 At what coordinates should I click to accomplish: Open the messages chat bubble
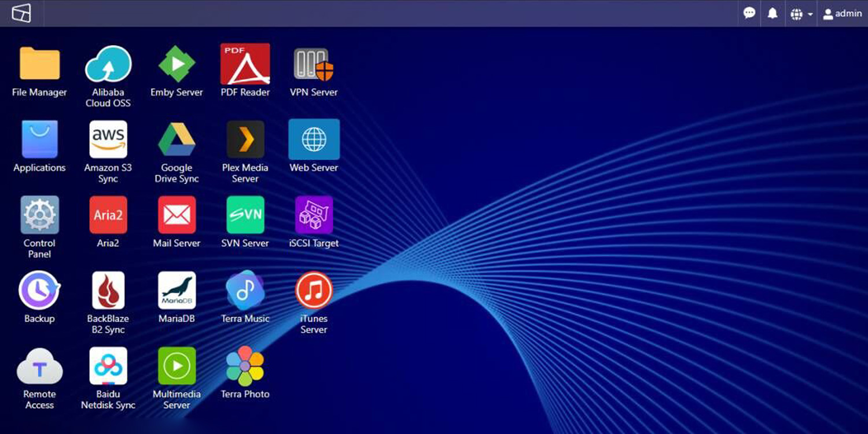pos(749,13)
